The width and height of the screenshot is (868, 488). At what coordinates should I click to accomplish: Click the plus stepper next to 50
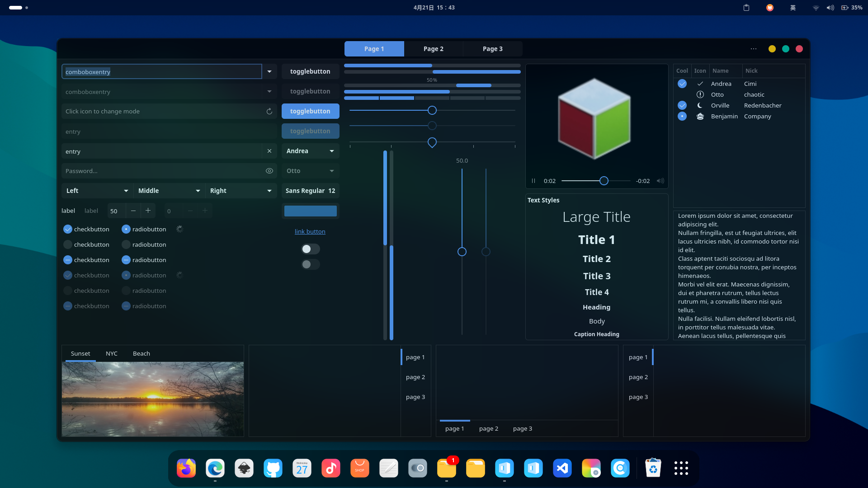[148, 211]
